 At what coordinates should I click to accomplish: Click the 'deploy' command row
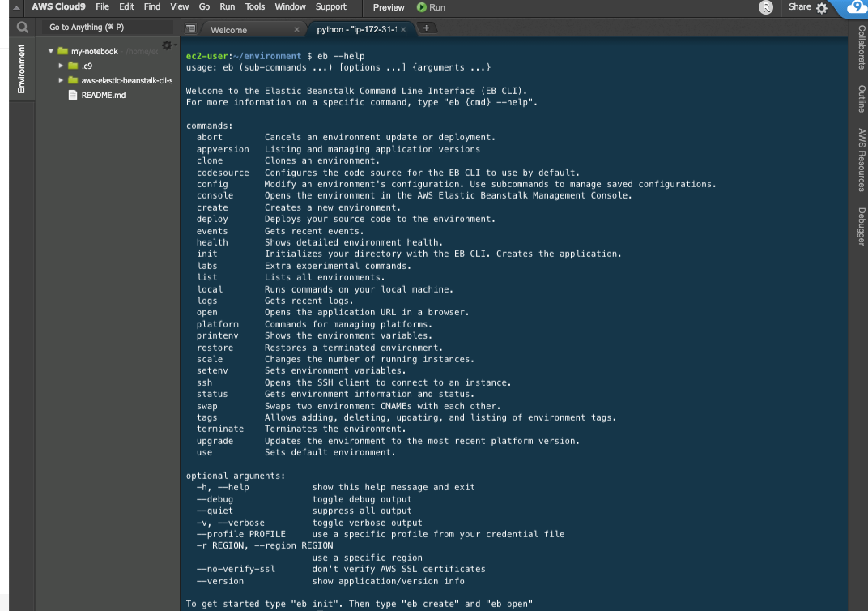click(346, 219)
